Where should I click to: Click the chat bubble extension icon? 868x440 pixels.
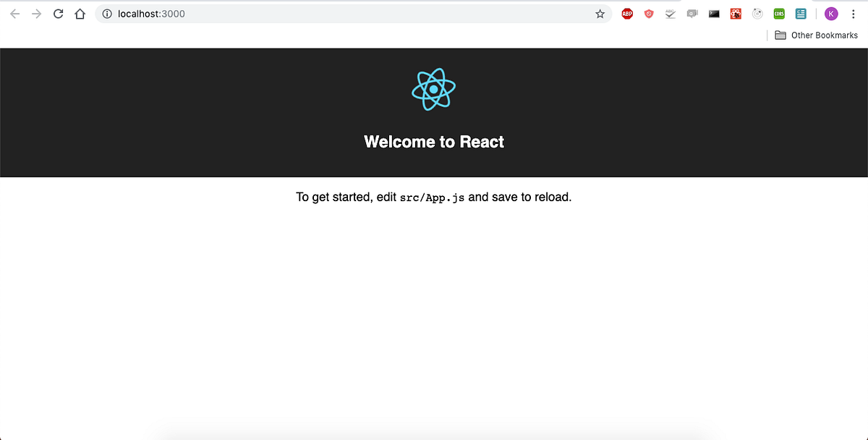(692, 13)
